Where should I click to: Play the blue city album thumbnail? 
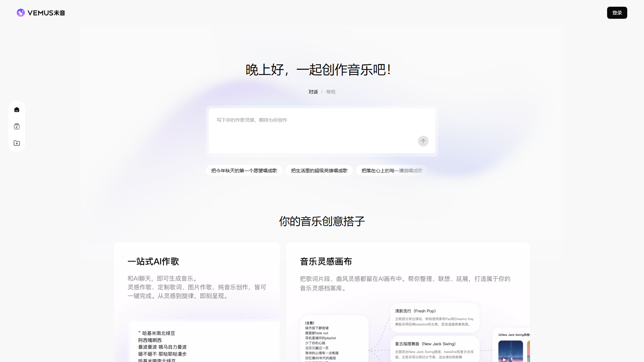click(511, 351)
